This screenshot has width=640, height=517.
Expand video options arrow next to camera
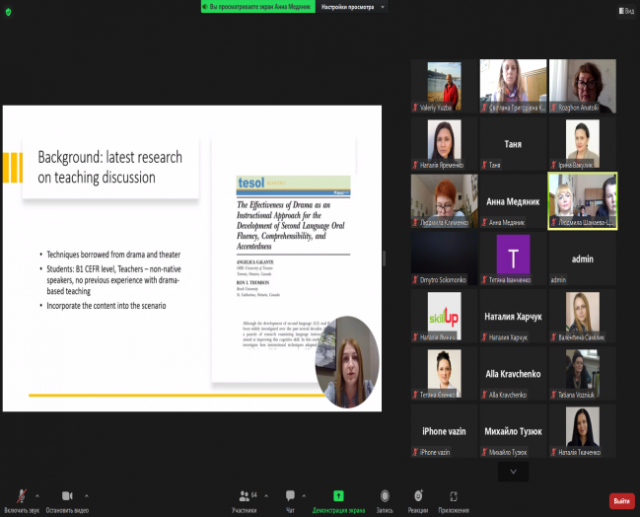pos(88,494)
